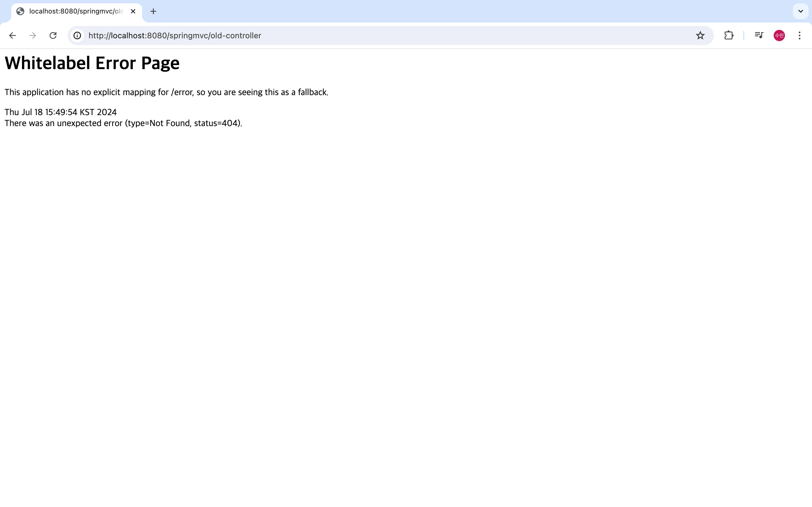
Task: Click the 'status=404' error message line
Action: [x=123, y=123]
